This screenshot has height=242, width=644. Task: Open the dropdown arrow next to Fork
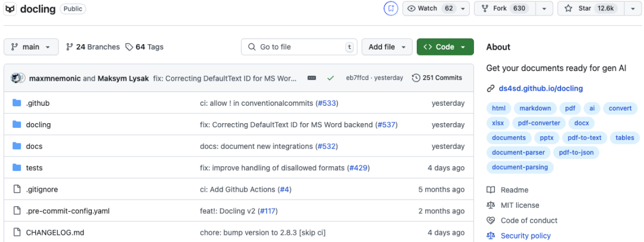544,8
